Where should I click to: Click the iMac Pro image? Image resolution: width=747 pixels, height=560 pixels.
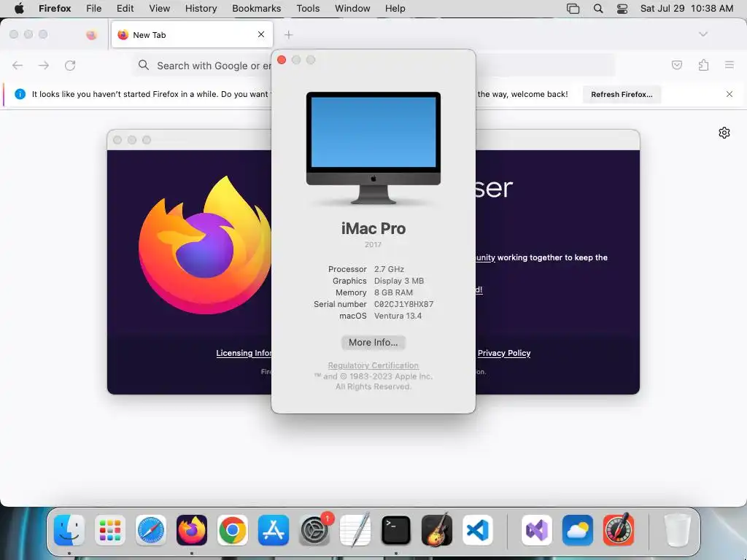(x=373, y=148)
